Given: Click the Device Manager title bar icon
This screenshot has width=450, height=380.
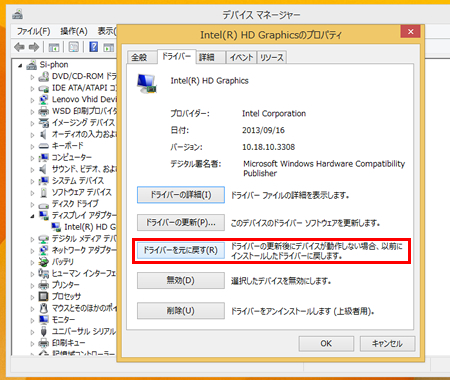Looking at the screenshot, I should (x=18, y=14).
